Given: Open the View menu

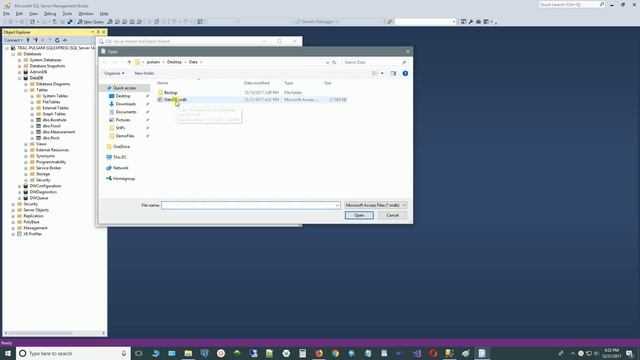Looking at the screenshot, I should (33, 13).
